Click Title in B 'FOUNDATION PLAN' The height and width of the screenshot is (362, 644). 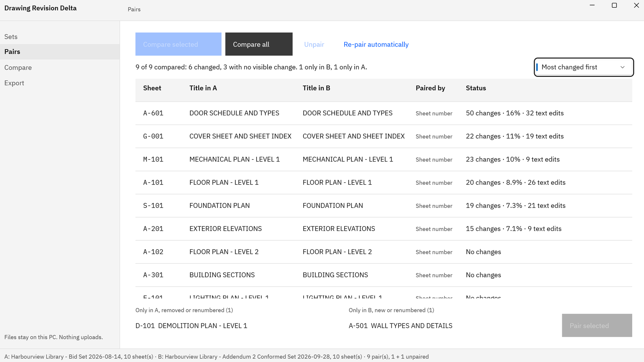pos(333,206)
